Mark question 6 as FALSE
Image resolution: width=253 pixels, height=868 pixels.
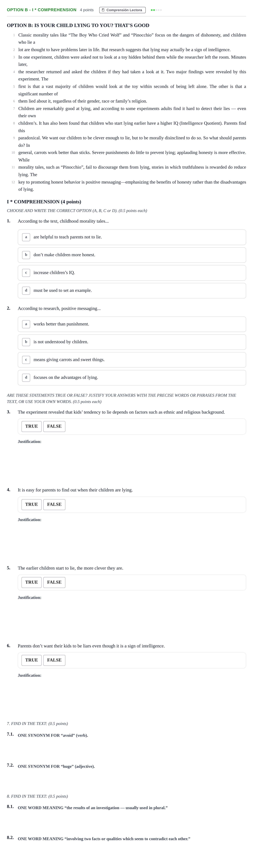click(55, 660)
